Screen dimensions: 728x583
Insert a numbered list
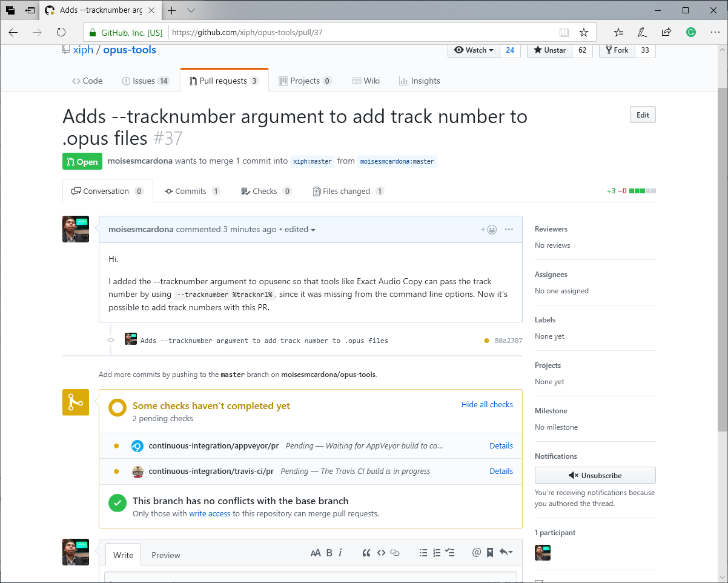pyautogui.click(x=437, y=553)
